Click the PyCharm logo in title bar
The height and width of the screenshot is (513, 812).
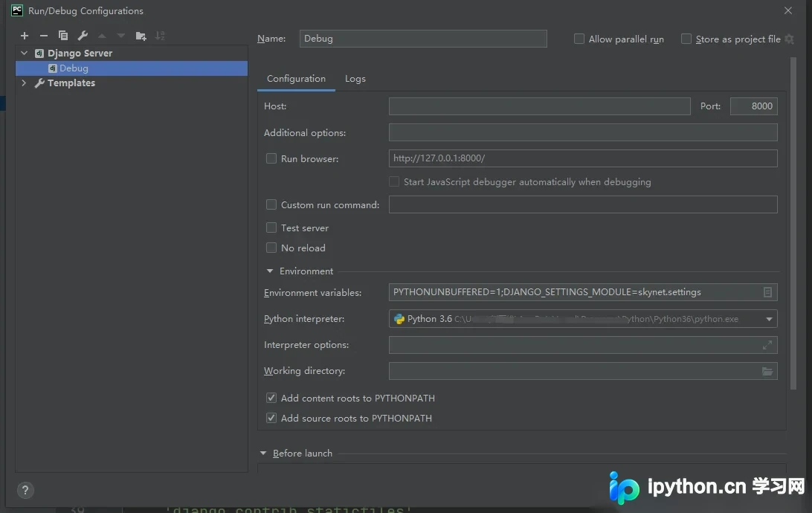click(17, 10)
